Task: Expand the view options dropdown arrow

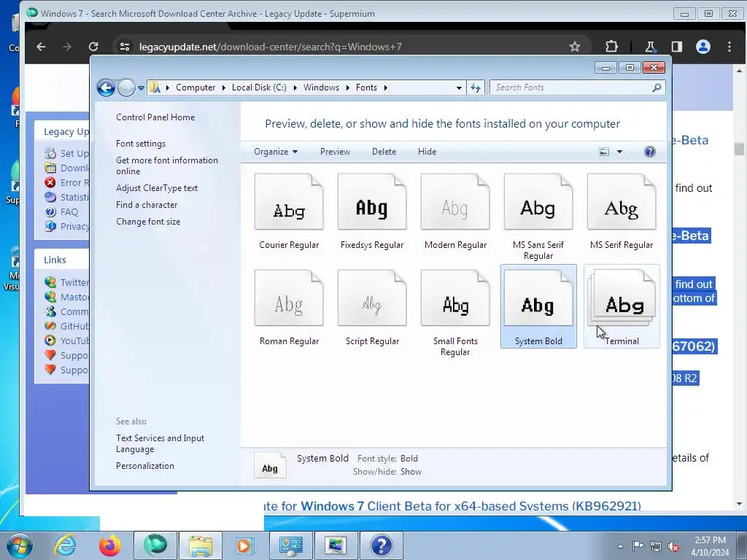Action: 619,152
